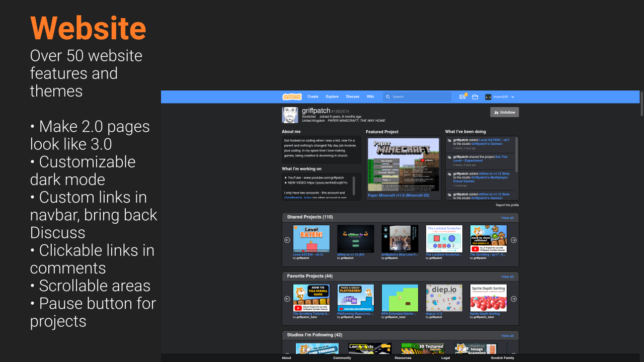644x362 pixels.
Task: Click the griffpatch username heading
Action: [316, 111]
